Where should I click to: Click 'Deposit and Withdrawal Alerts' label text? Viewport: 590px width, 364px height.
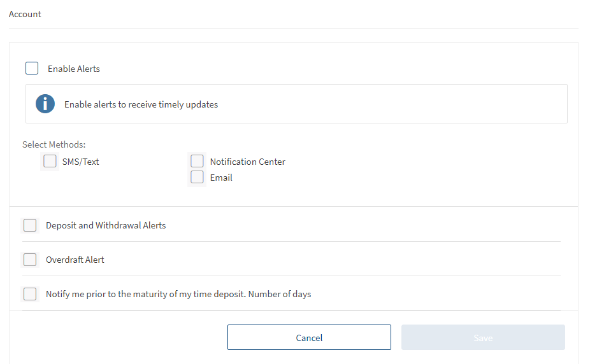(106, 225)
